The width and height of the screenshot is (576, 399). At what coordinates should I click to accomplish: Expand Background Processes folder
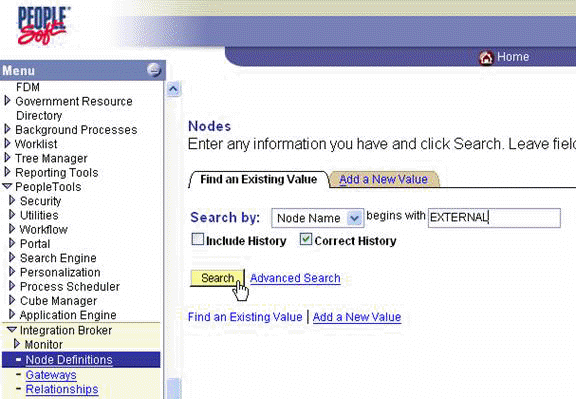[7, 129]
